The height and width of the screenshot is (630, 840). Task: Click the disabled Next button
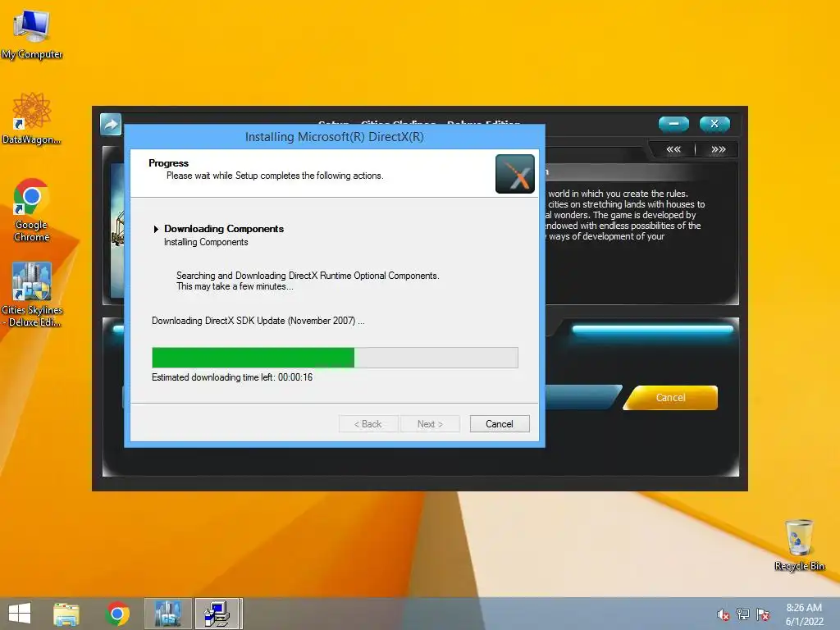tap(430, 424)
